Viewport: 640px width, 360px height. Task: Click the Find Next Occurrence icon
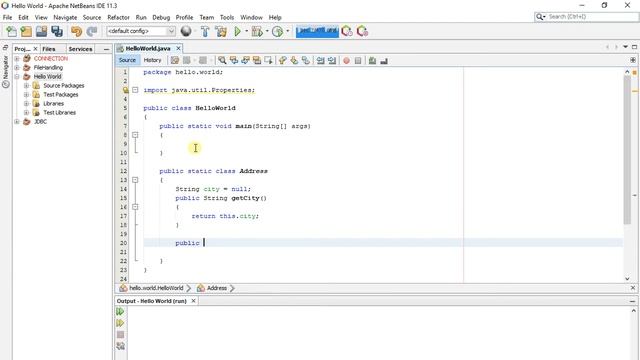click(x=245, y=60)
